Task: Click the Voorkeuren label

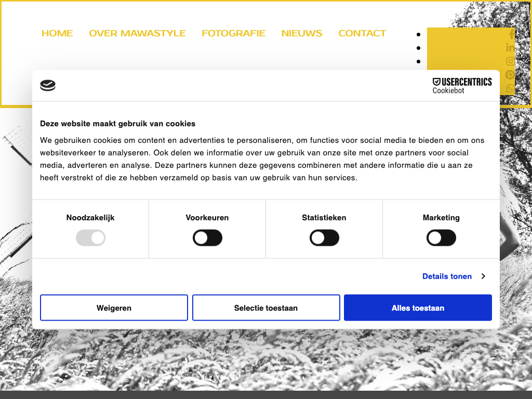Action: tap(207, 218)
